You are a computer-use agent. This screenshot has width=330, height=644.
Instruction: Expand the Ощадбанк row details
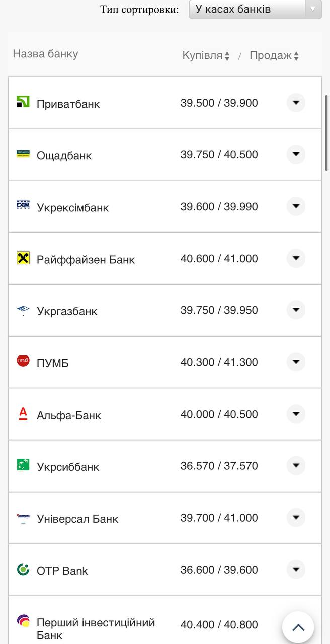click(x=296, y=154)
